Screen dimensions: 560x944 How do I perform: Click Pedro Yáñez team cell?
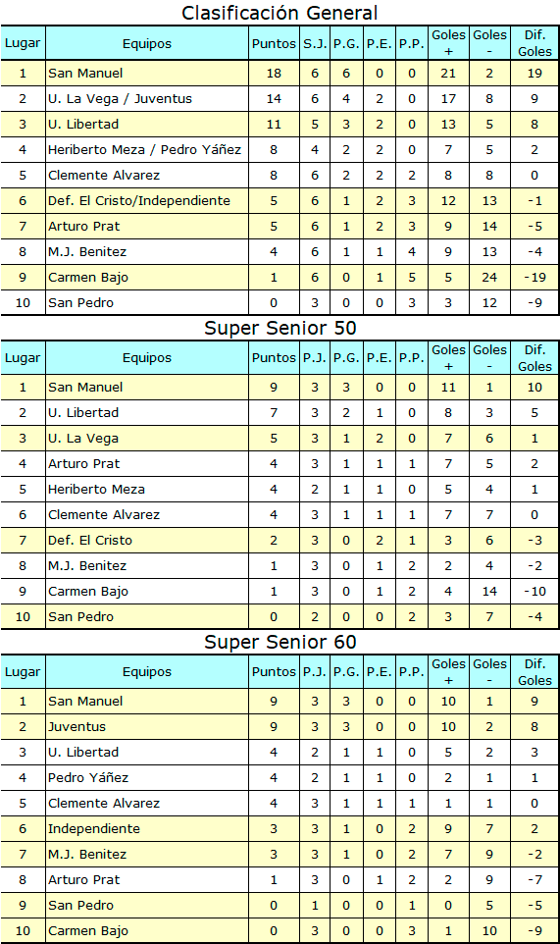(147, 777)
